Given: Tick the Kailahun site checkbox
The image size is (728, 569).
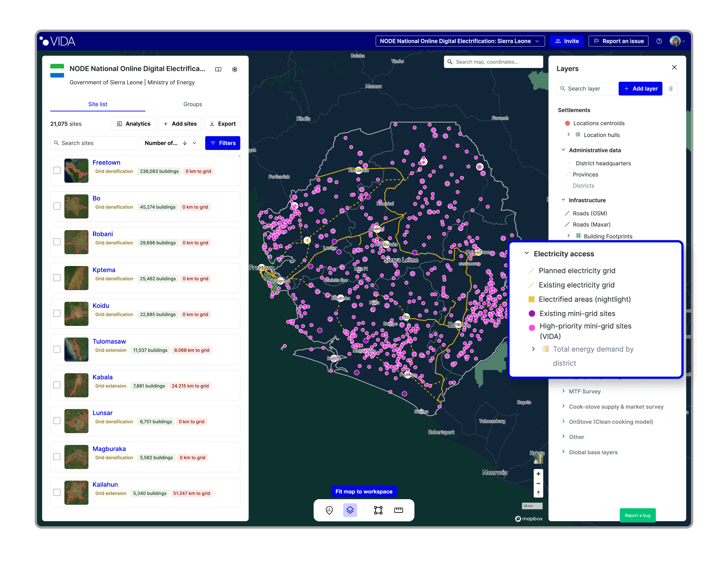Looking at the screenshot, I should (x=57, y=492).
